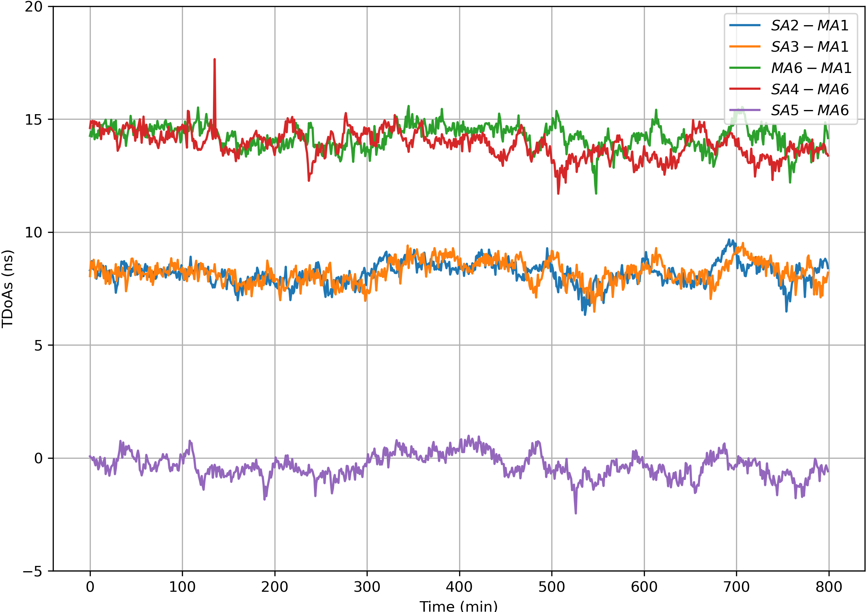
Task: Click the x-axis tick label 0
Action: pyautogui.click(x=90, y=587)
